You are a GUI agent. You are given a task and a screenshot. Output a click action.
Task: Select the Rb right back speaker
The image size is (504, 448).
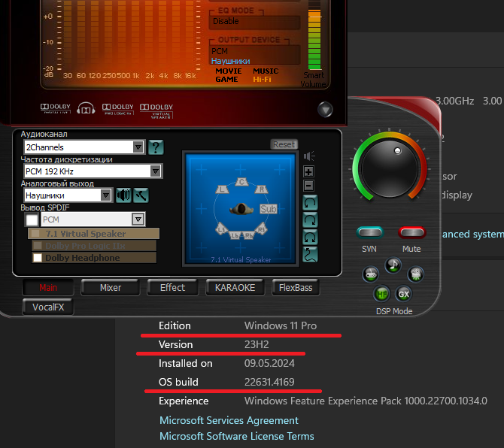(x=248, y=236)
